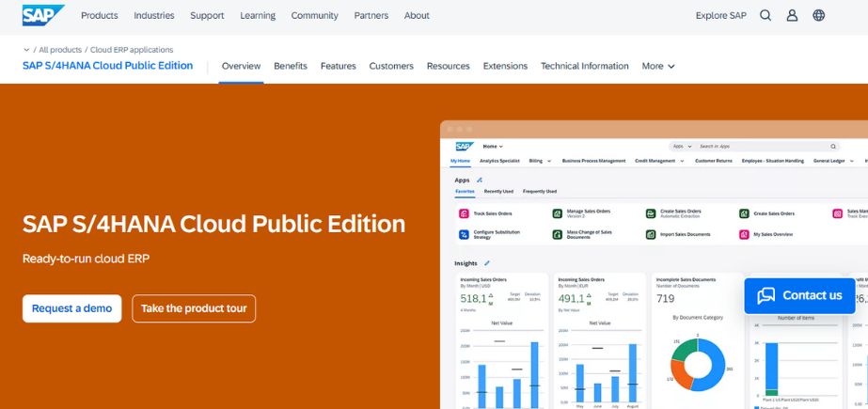Select Employee - Situation Handling in dashboard menu
868x409 pixels.
click(x=773, y=161)
